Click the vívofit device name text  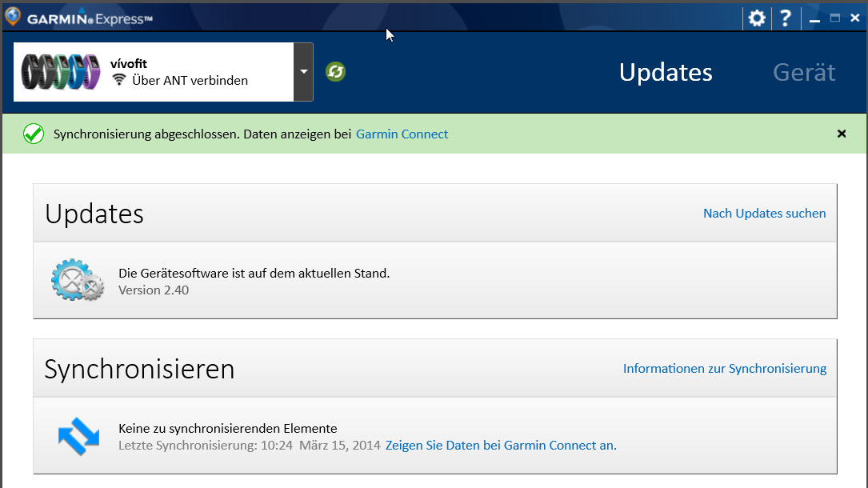click(129, 64)
